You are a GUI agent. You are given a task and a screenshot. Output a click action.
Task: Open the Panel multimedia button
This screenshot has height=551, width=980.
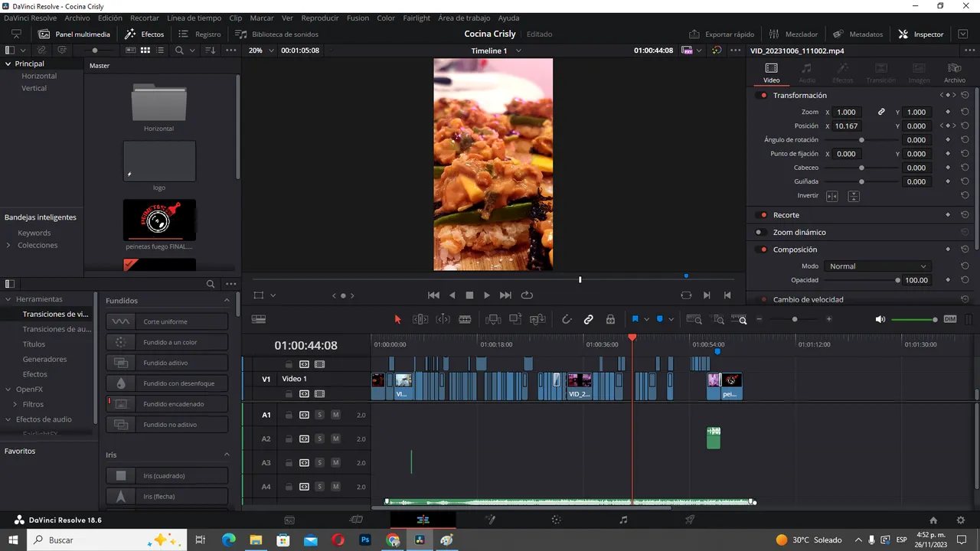[74, 34]
